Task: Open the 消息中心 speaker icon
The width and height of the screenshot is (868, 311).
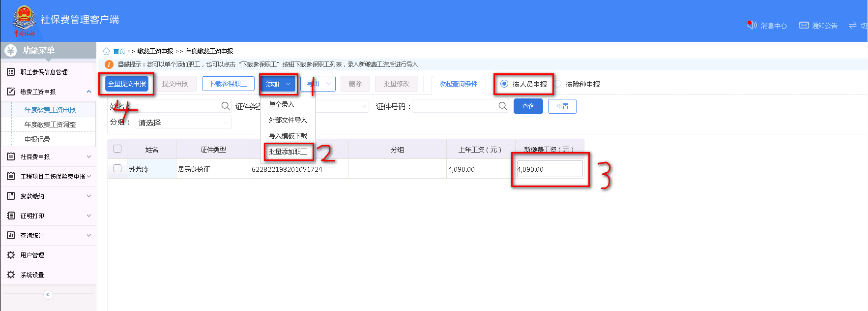Action: [752, 25]
